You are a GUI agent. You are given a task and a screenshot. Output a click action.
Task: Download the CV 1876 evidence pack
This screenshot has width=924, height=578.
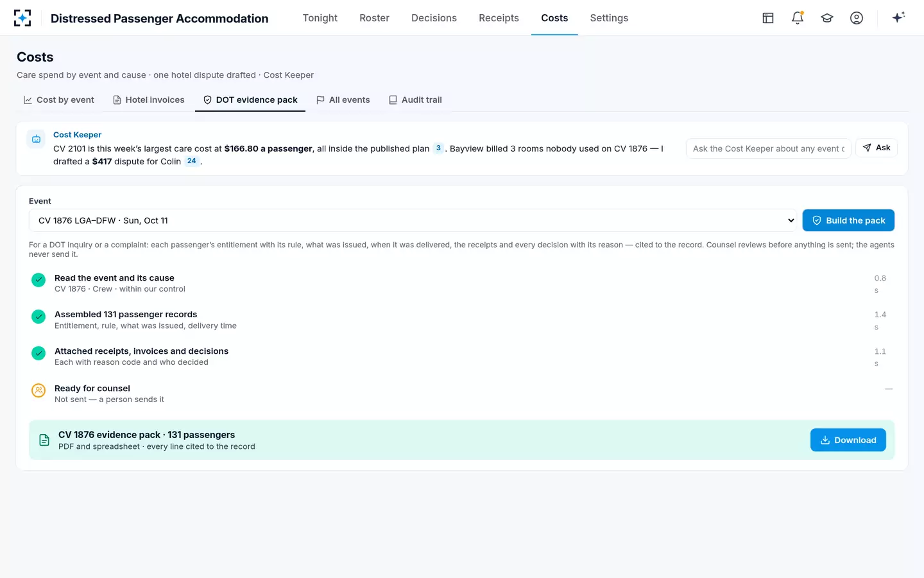[848, 440]
